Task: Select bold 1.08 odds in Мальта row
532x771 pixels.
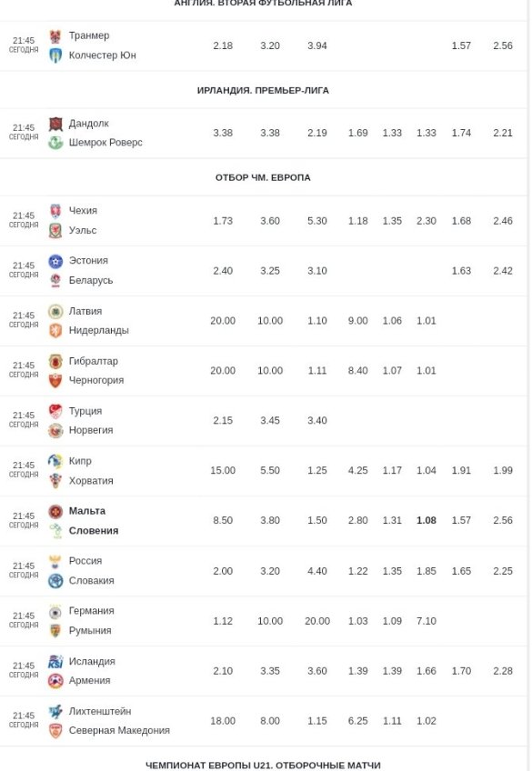Action: (x=427, y=520)
